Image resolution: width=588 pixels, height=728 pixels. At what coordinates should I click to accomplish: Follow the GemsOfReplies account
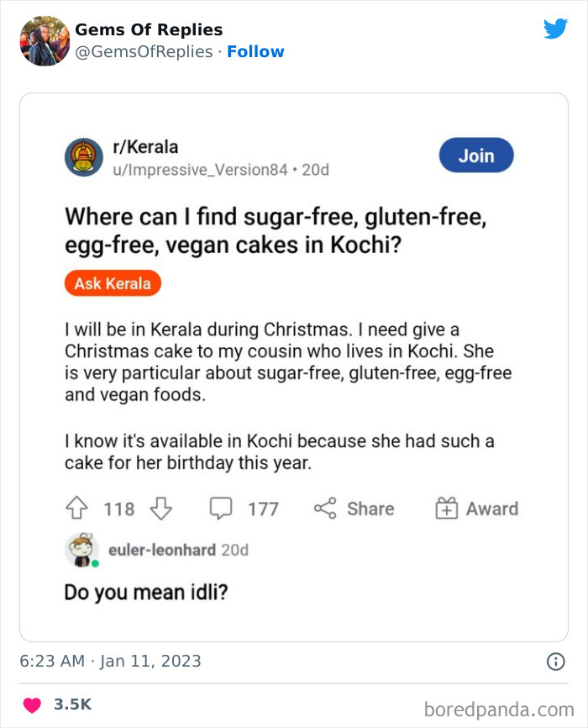(255, 51)
